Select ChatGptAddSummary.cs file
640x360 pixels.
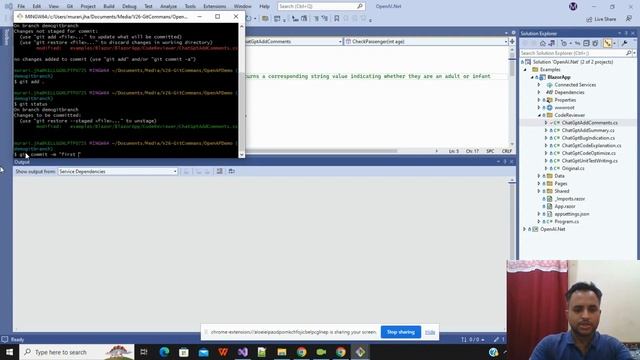click(588, 130)
